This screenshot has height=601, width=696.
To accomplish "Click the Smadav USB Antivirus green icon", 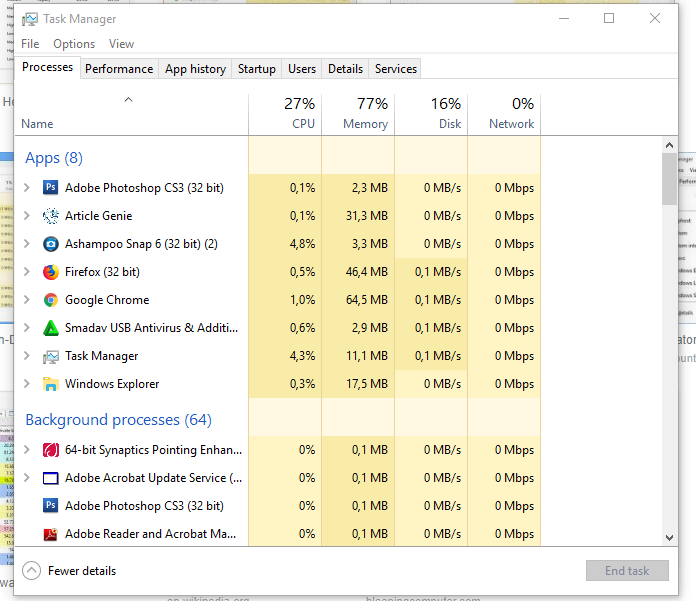I will (51, 328).
